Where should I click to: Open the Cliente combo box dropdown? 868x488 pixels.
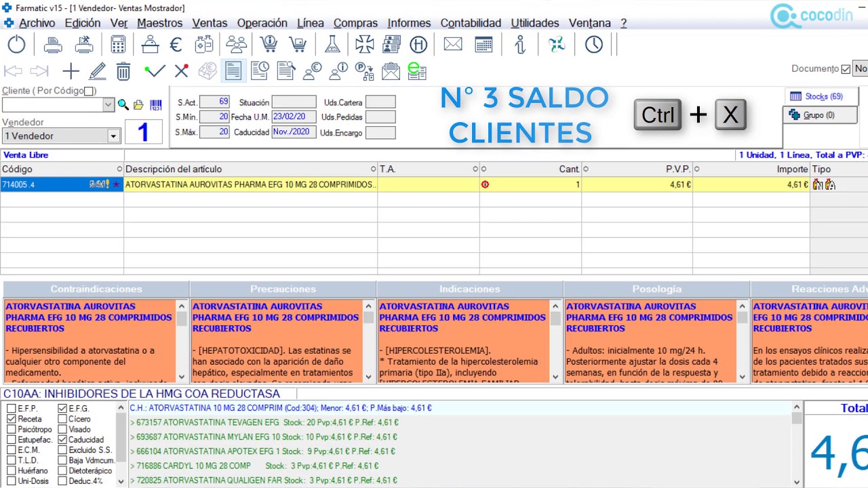[x=108, y=105]
